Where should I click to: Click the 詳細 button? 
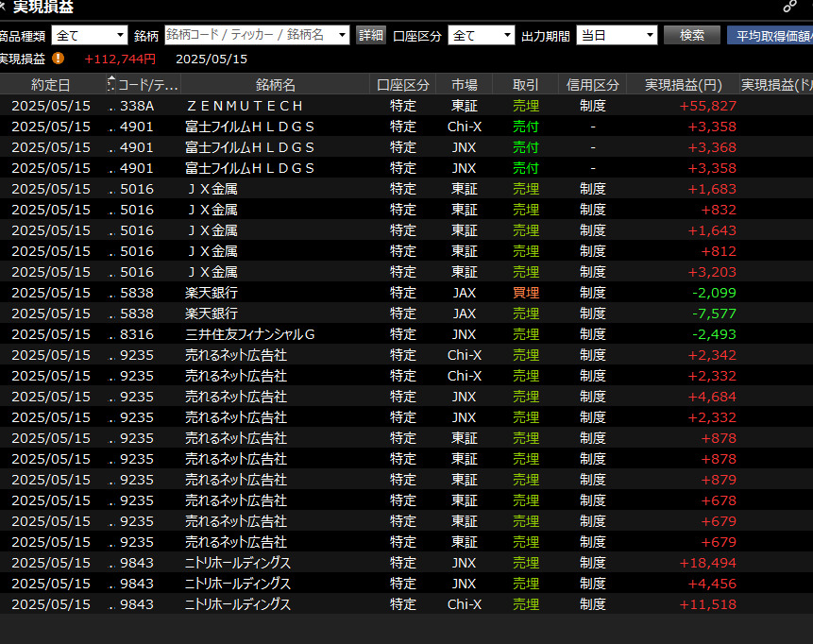coord(371,35)
